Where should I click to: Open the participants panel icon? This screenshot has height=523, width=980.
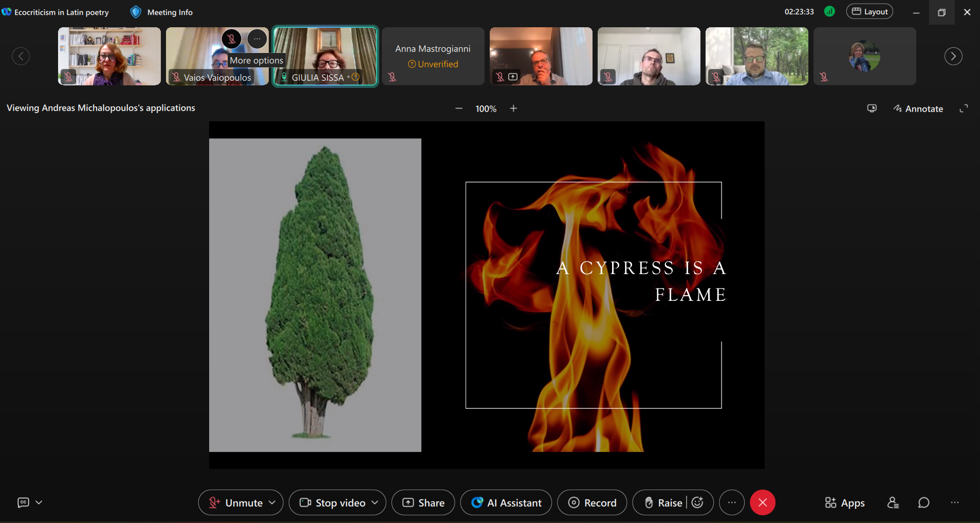click(x=893, y=502)
